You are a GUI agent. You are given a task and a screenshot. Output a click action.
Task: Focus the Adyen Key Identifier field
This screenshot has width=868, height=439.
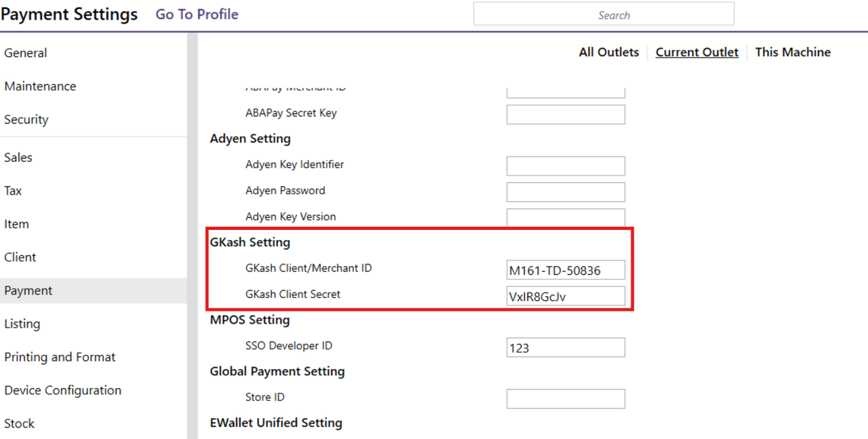pos(566,166)
